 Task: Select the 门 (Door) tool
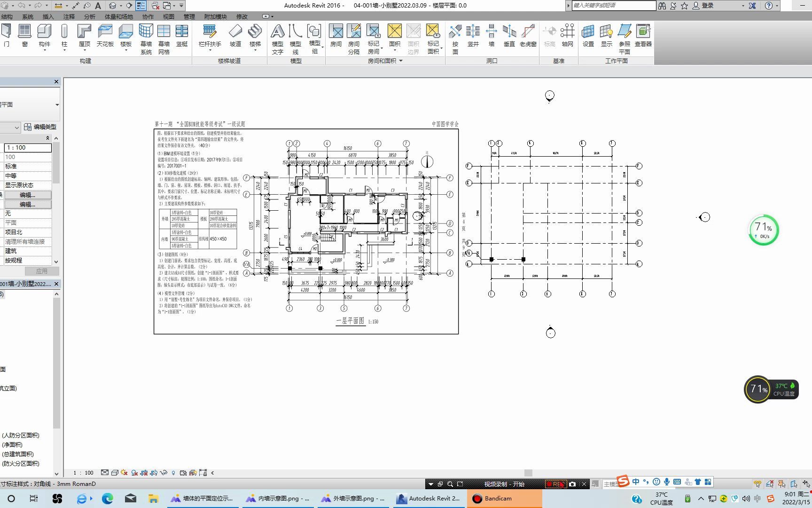coord(6,36)
